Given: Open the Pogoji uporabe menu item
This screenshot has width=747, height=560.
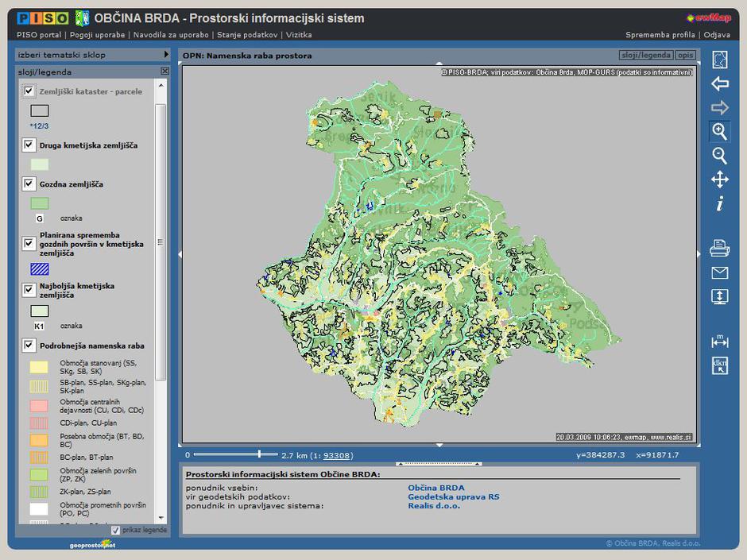Looking at the screenshot, I should 98,35.
